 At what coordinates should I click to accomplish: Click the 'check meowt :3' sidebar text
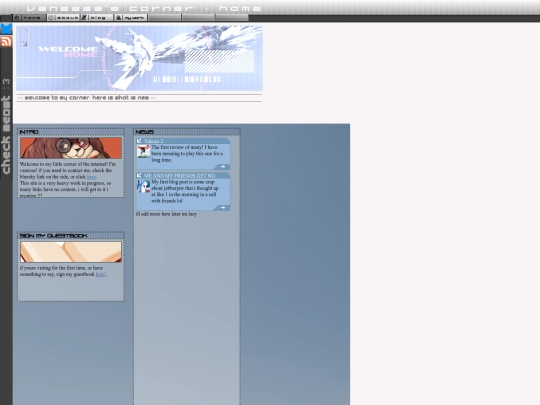point(6,126)
